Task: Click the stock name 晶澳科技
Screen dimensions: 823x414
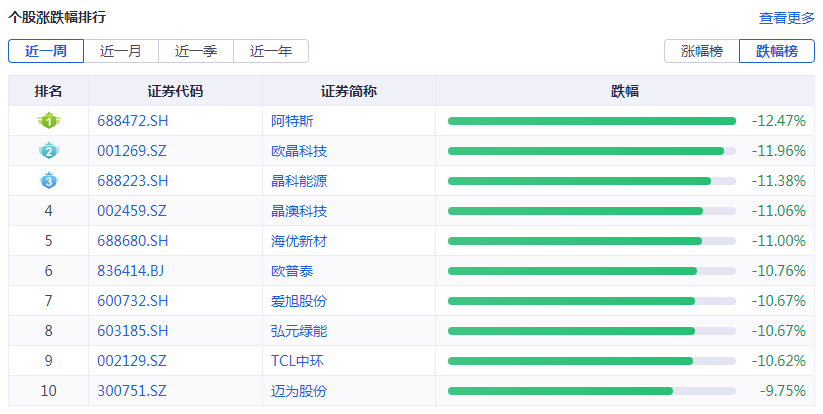Action: 299,211
